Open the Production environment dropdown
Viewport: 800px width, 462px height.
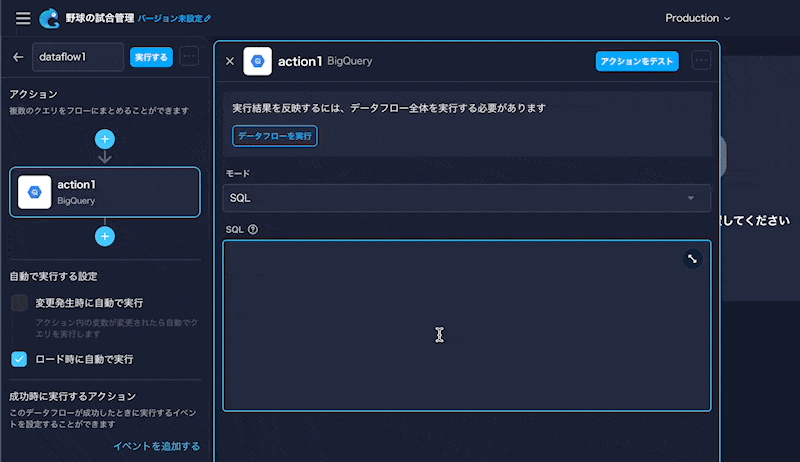tap(697, 18)
